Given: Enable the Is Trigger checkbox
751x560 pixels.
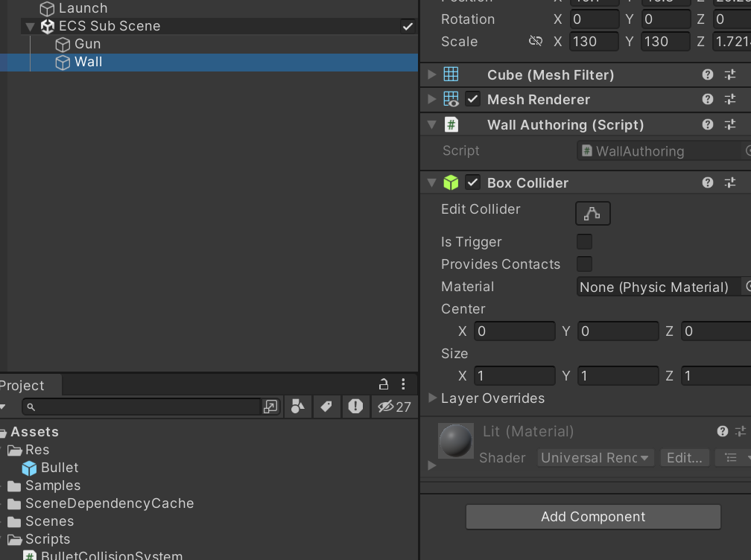Looking at the screenshot, I should (x=584, y=242).
